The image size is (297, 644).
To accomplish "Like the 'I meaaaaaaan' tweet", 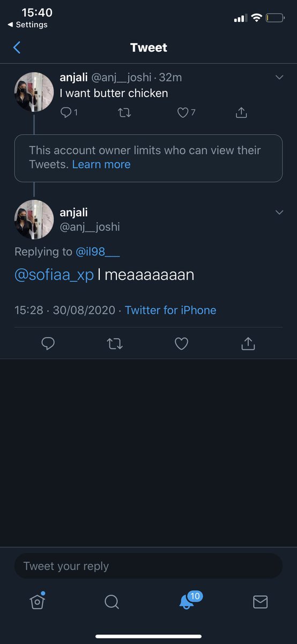I will click(182, 343).
